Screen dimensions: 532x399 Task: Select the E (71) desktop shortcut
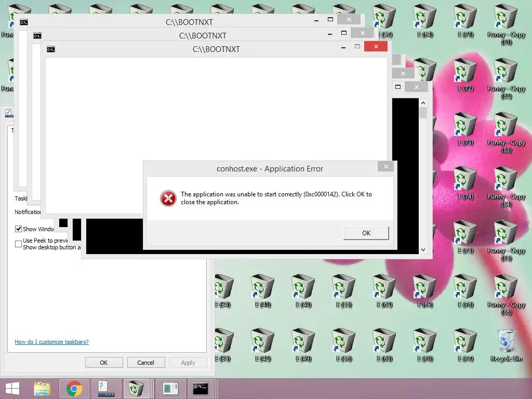coord(465,20)
